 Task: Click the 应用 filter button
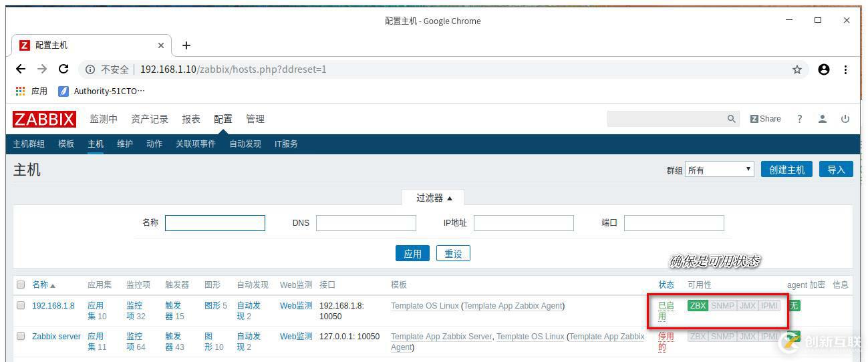[x=413, y=254]
